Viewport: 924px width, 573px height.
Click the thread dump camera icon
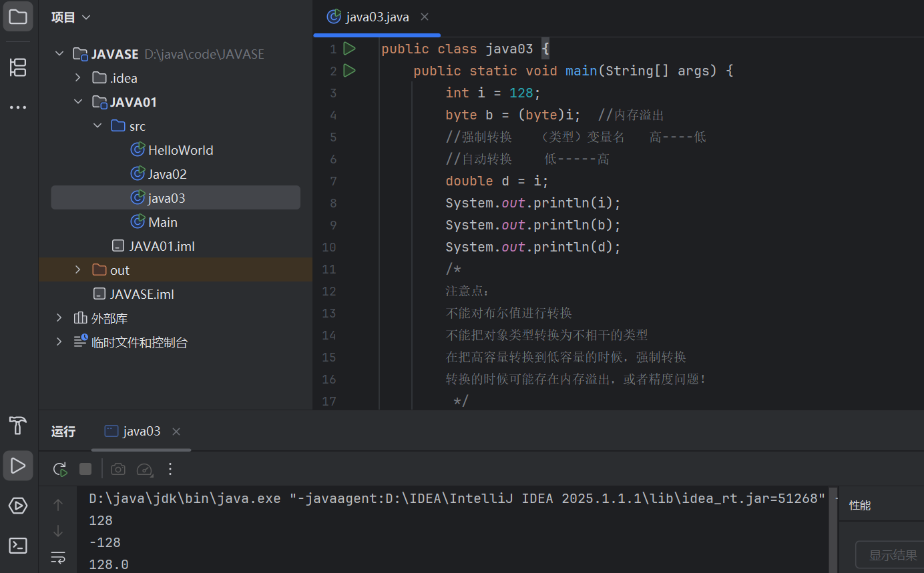point(118,469)
